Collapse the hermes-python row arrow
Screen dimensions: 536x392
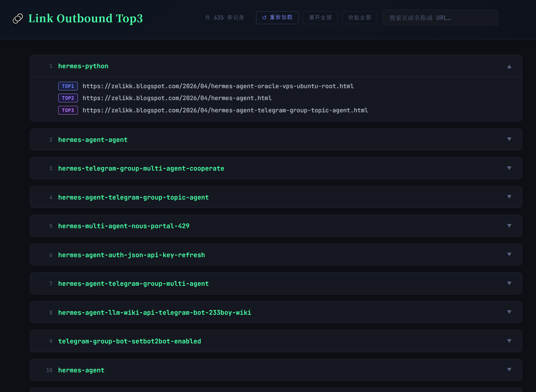point(509,66)
